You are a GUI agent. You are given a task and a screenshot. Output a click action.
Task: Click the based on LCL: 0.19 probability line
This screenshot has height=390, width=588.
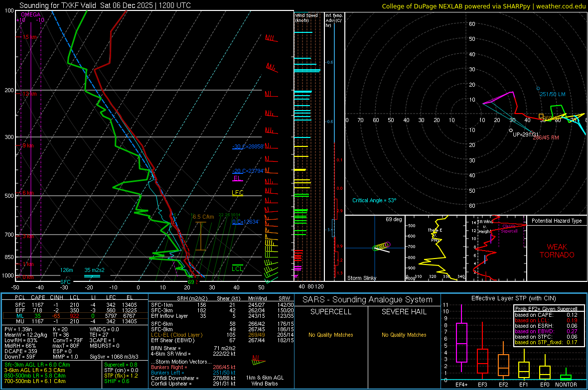(546, 320)
